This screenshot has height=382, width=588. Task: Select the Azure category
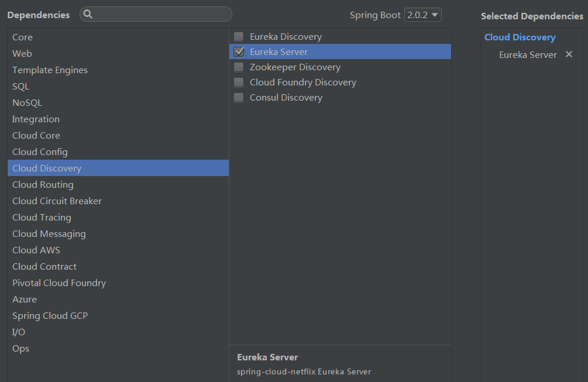118,299
